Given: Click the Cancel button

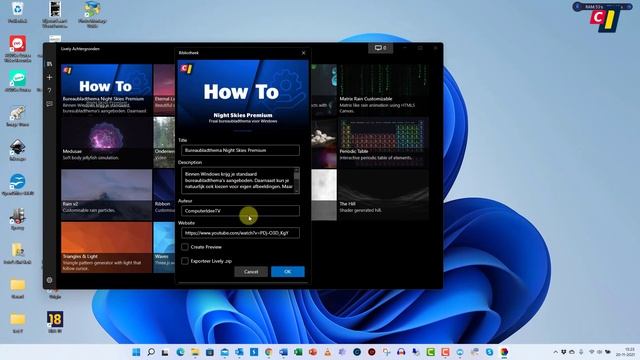Looking at the screenshot, I should pos(251,272).
